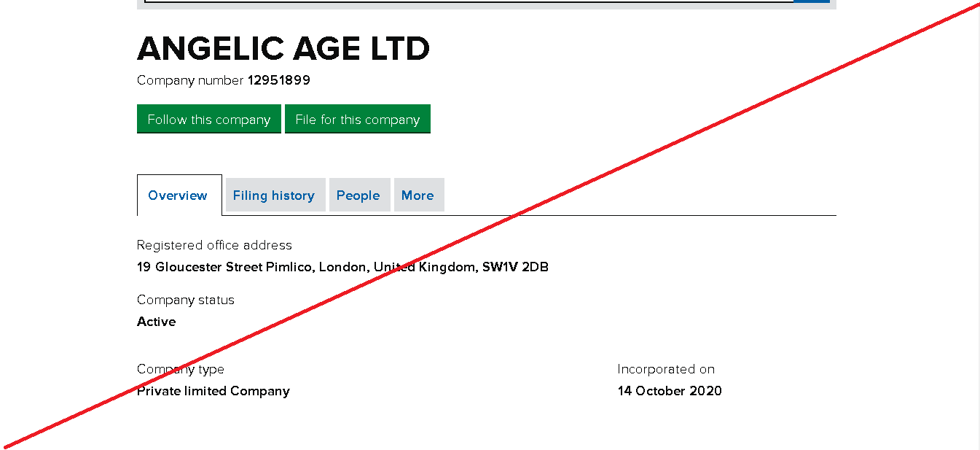Click the SW1V 2DB postcode
The width and height of the screenshot is (980, 450).
pos(515,267)
